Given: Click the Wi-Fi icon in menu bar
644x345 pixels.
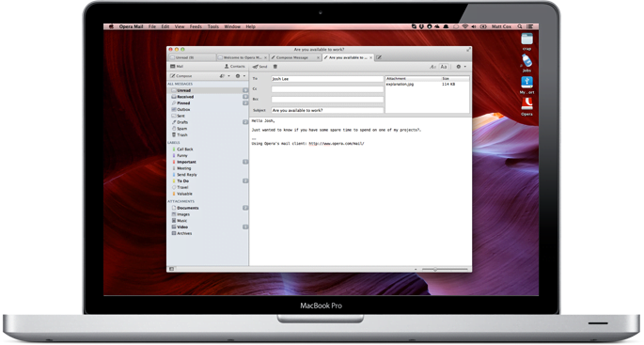Looking at the screenshot, I should (465, 26).
